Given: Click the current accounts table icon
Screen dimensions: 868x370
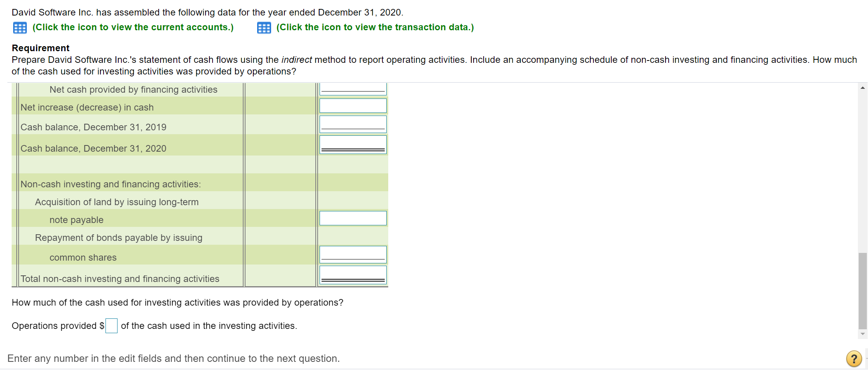Looking at the screenshot, I should pos(19,27).
